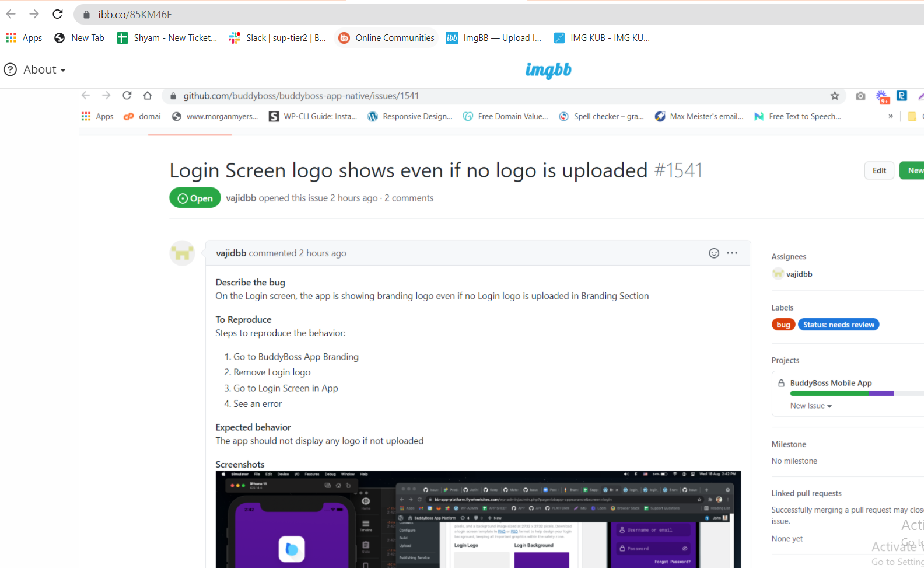Click the red bug label

pos(783,325)
